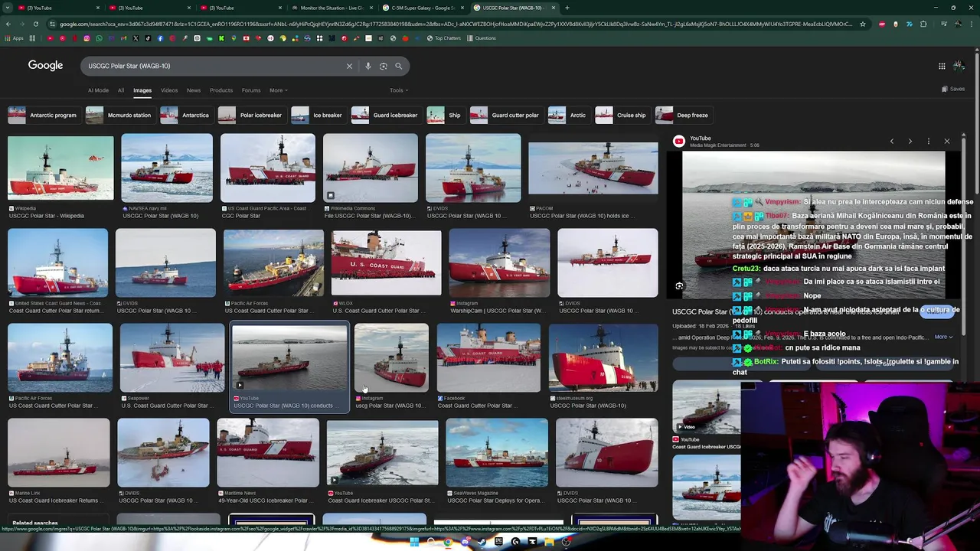Filter by the Arctic chip
The width and height of the screenshot is (980, 551).
click(568, 115)
